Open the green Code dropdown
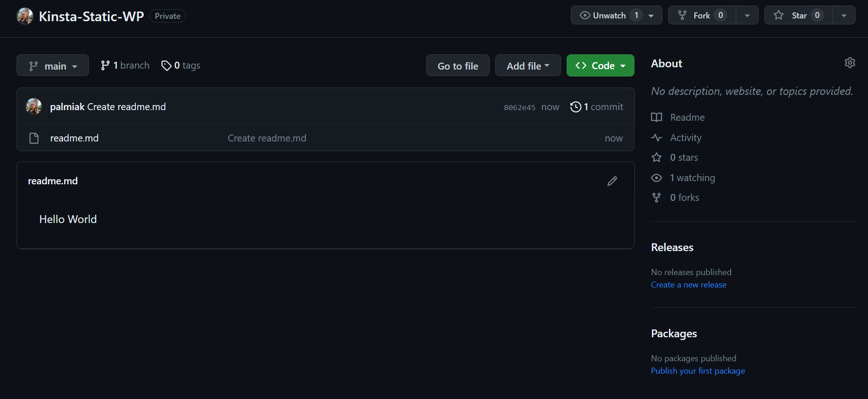868x399 pixels. pos(600,65)
